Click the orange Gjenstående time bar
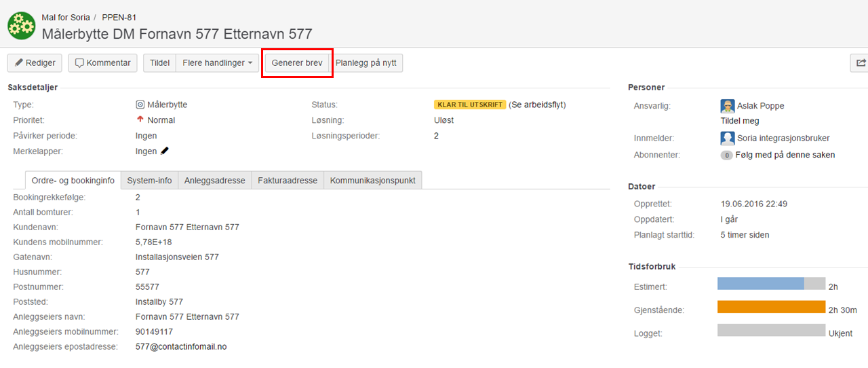This screenshot has width=868, height=368. [771, 307]
